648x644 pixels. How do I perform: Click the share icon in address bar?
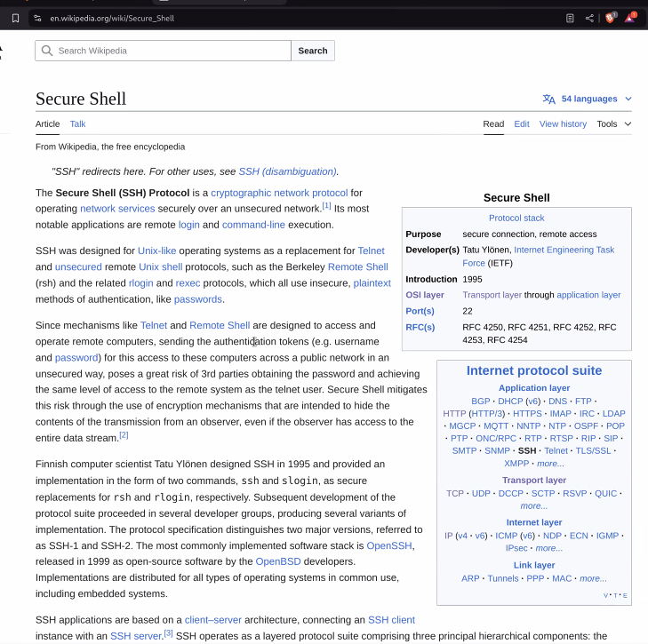pos(589,18)
